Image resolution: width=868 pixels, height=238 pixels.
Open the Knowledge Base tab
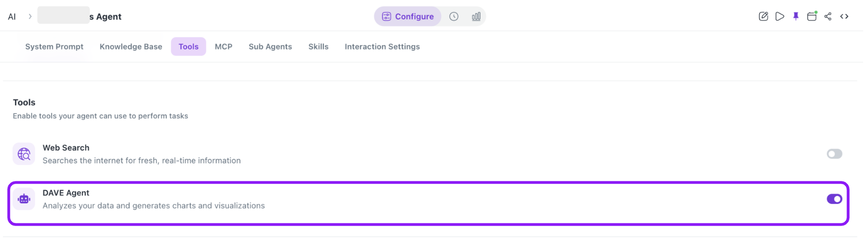[x=131, y=47]
